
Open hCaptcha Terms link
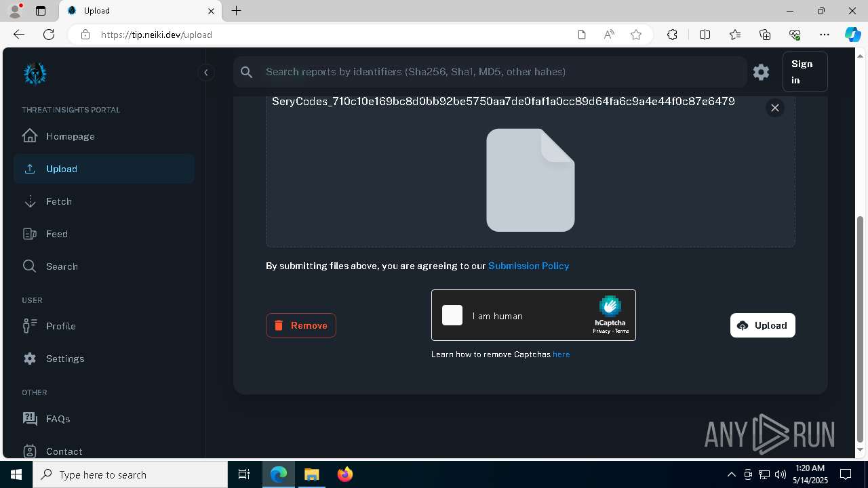click(622, 331)
